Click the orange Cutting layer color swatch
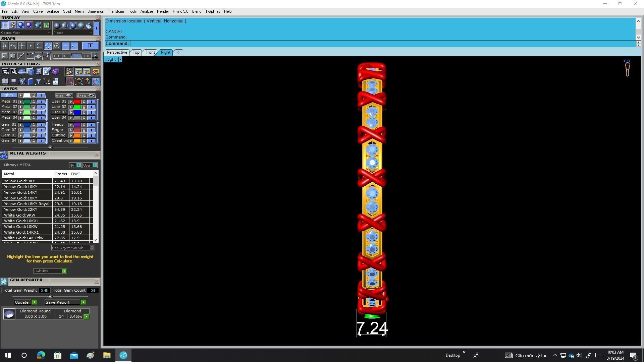 (x=77, y=135)
